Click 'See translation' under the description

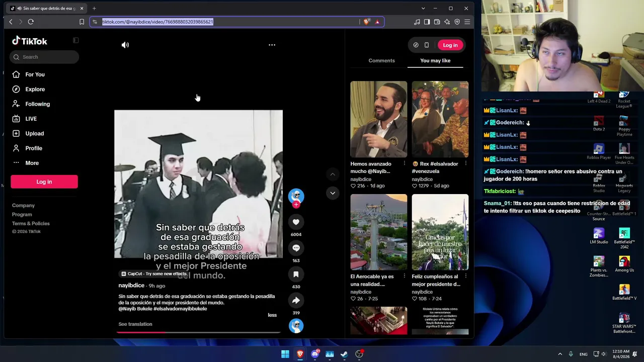(135, 324)
